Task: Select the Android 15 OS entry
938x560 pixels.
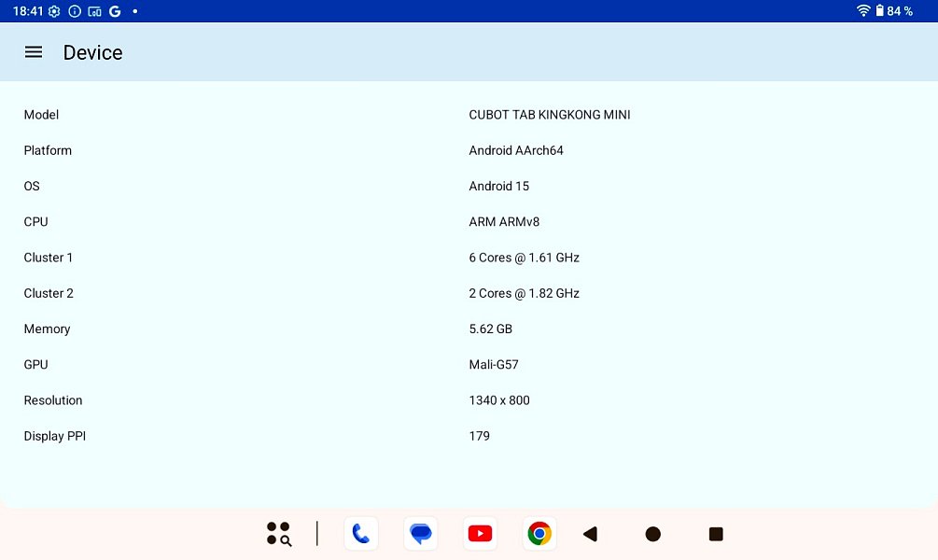Action: point(498,186)
